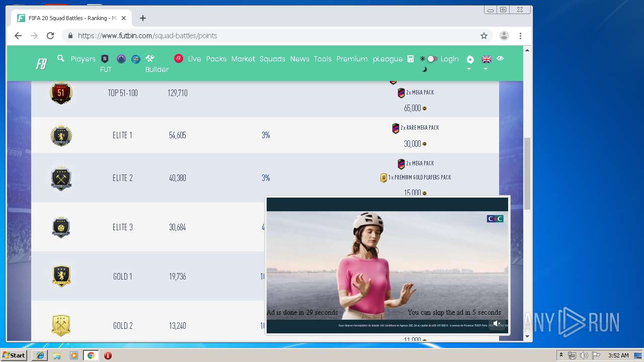The height and width of the screenshot is (362, 644).
Task: Select the 30,000 coins reward text
Action: point(413,144)
